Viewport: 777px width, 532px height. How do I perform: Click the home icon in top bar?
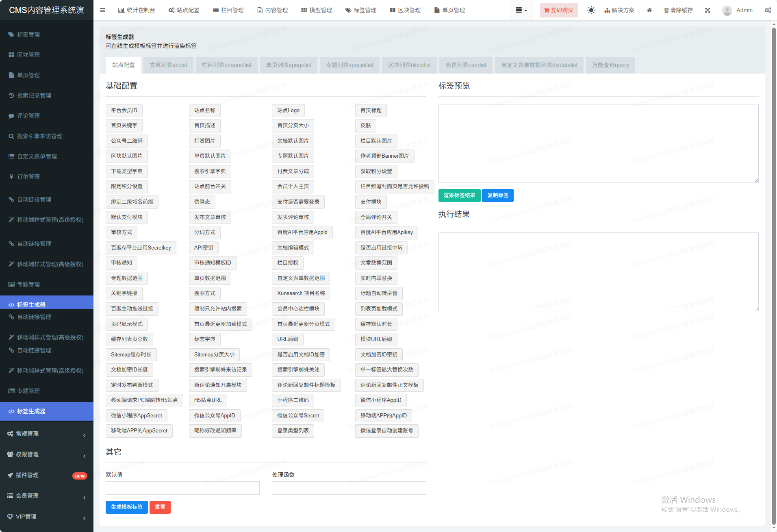coord(649,10)
